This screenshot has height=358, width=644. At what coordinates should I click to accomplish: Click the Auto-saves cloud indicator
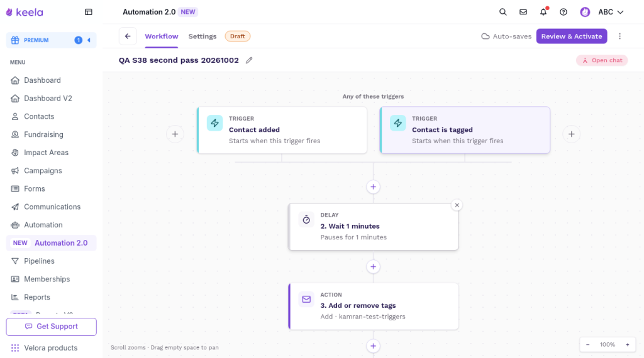pyautogui.click(x=506, y=36)
